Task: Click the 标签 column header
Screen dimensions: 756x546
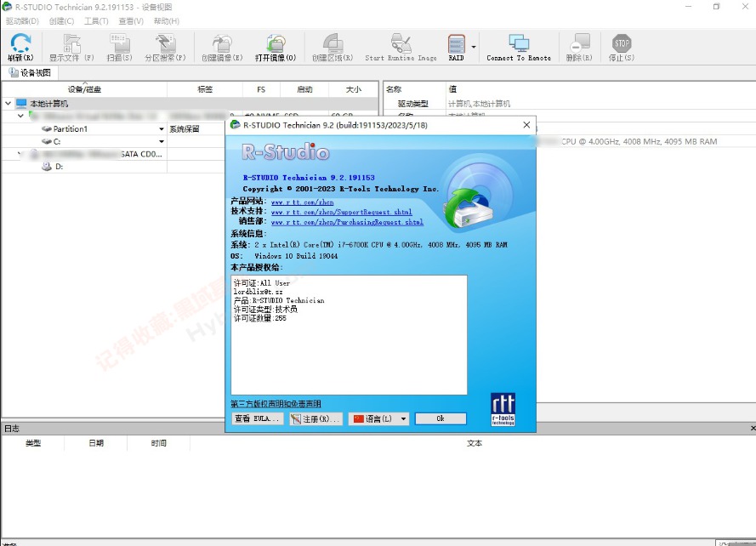Action: [205, 89]
